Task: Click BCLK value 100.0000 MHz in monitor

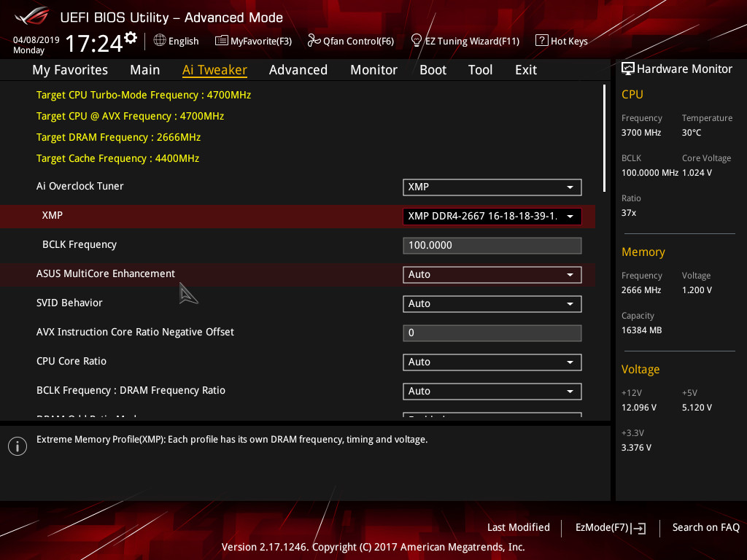Action: (649, 172)
